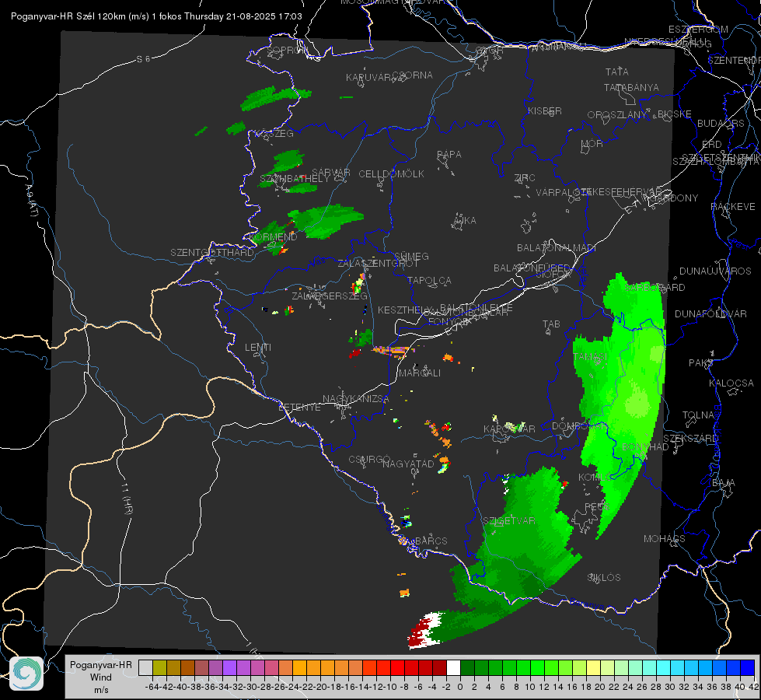Click the TAPOLCA label

pyautogui.click(x=429, y=280)
